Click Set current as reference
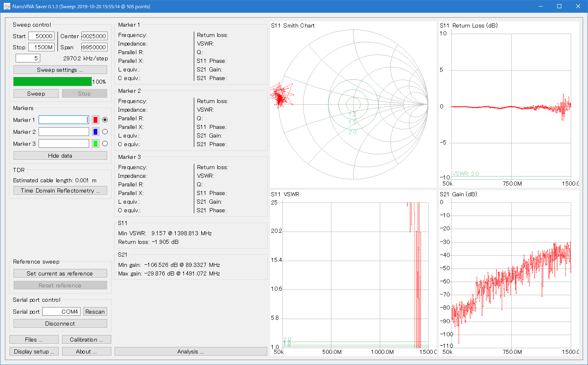 pyautogui.click(x=60, y=273)
